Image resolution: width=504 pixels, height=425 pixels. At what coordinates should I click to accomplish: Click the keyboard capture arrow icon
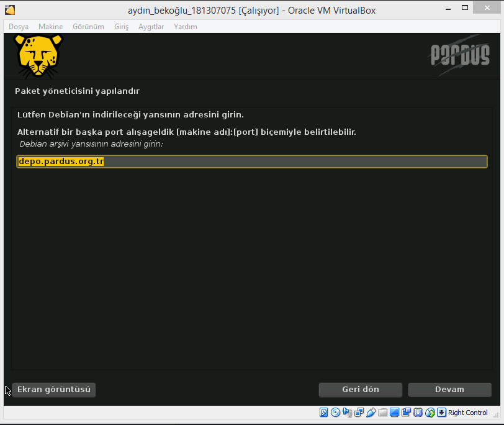pos(442,413)
